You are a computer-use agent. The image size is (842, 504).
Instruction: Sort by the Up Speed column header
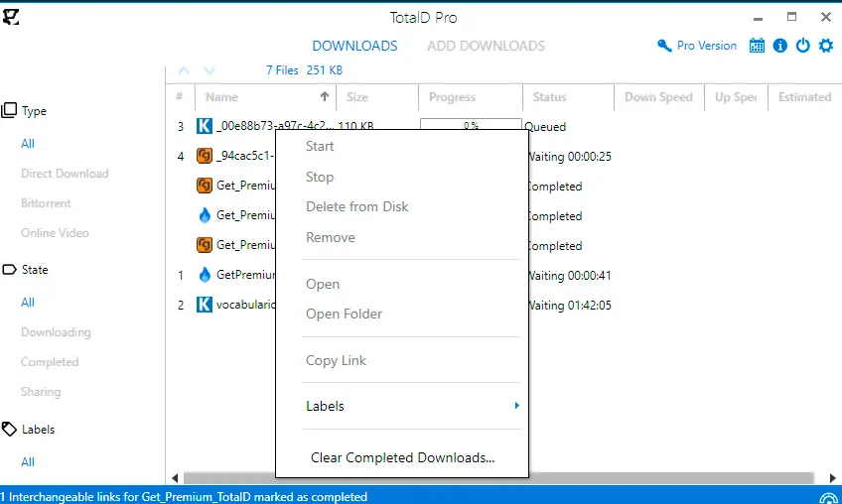coord(736,97)
